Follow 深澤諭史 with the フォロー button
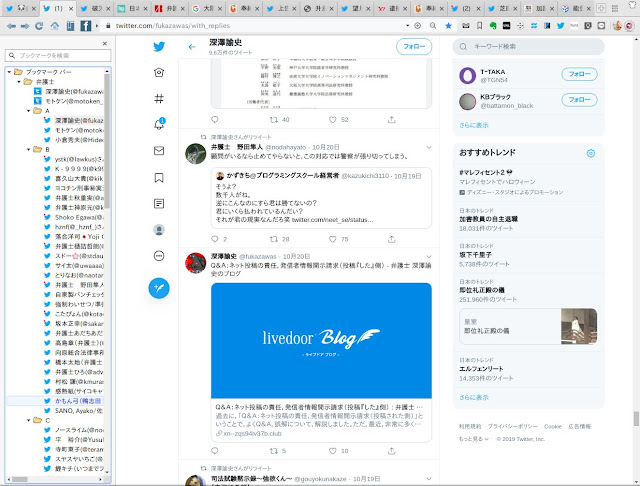The height and width of the screenshot is (486, 640). coord(414,47)
